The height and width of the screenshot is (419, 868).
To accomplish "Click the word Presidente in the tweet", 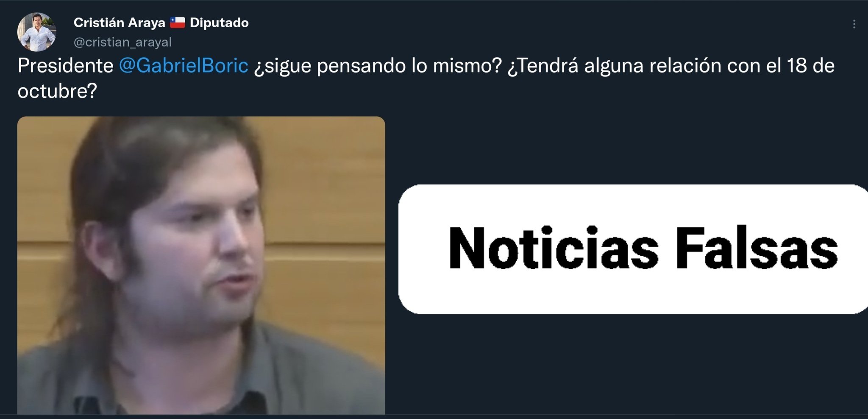I will tap(66, 66).
